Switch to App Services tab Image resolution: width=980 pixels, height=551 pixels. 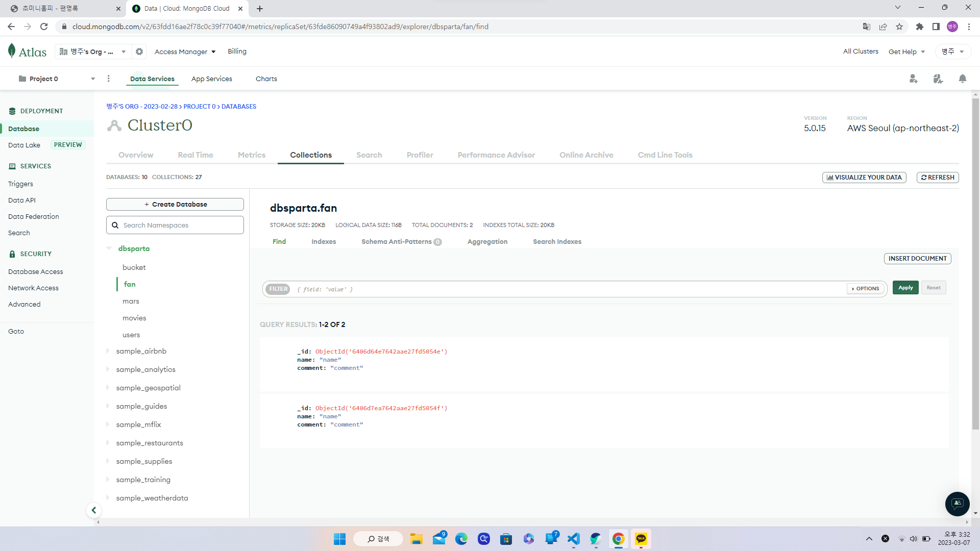[212, 79]
